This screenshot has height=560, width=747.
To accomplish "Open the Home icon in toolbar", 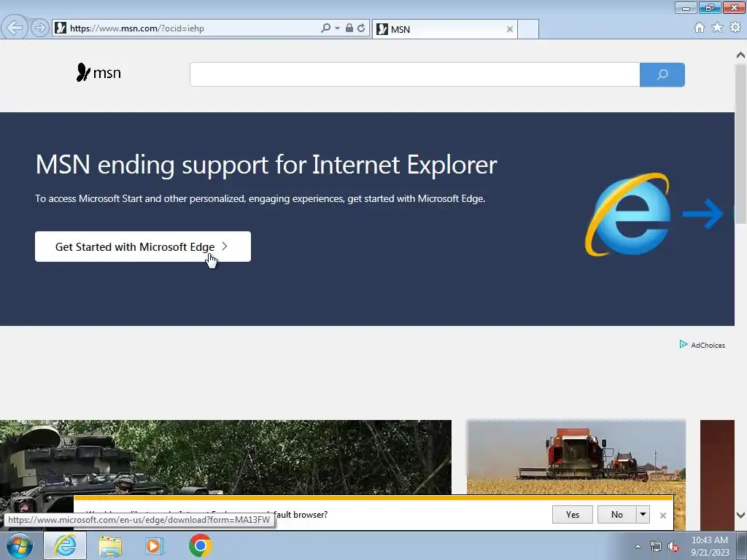I will (x=700, y=28).
